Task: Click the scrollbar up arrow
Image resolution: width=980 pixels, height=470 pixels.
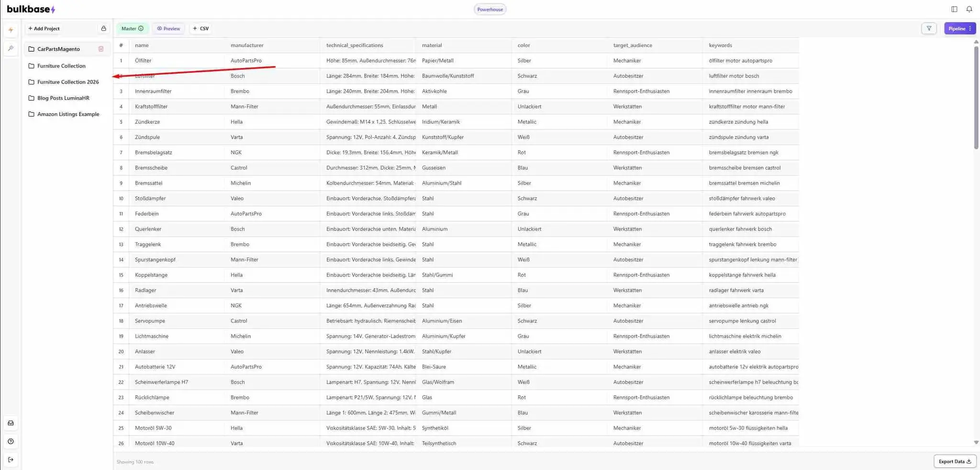Action: coord(976,42)
